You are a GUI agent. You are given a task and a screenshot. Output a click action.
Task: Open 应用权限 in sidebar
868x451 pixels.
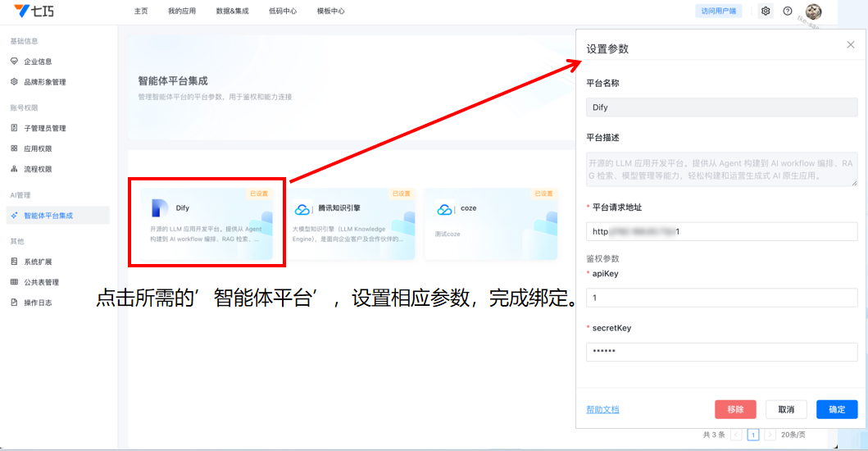(x=38, y=148)
